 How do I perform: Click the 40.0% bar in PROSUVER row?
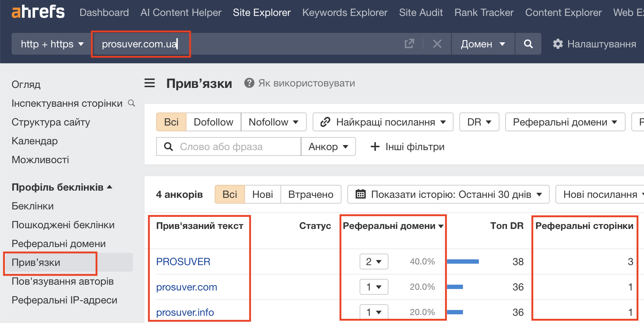click(x=463, y=262)
